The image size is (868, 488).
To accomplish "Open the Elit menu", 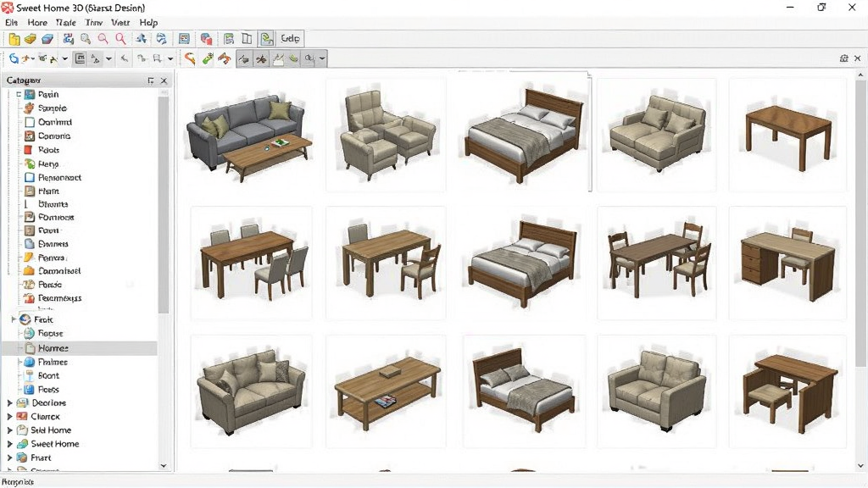I will coord(12,23).
